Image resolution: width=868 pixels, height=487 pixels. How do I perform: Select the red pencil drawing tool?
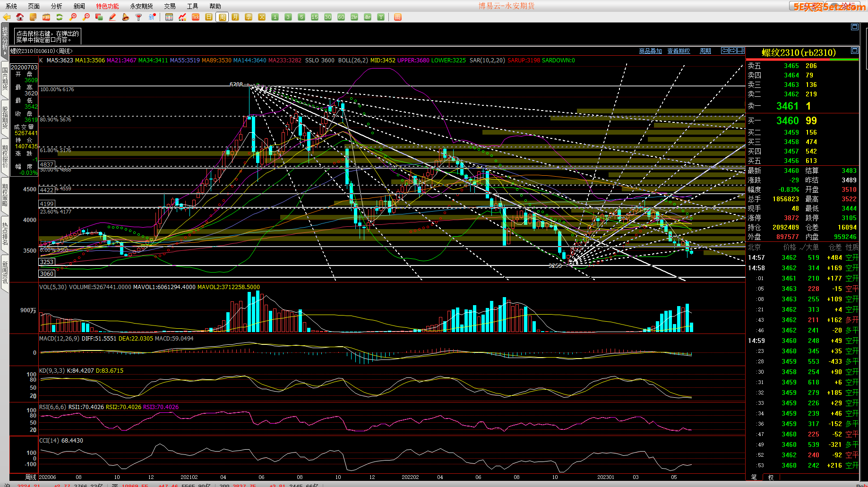click(x=112, y=17)
